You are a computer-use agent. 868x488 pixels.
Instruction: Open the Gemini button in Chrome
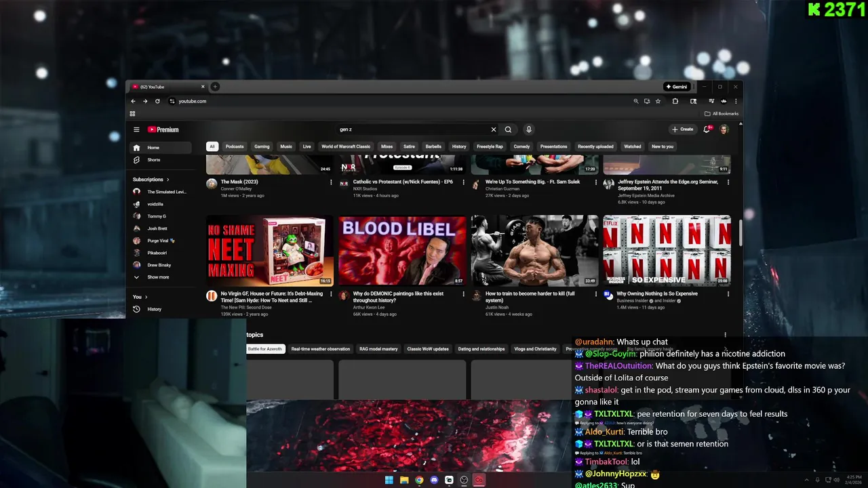tap(677, 87)
